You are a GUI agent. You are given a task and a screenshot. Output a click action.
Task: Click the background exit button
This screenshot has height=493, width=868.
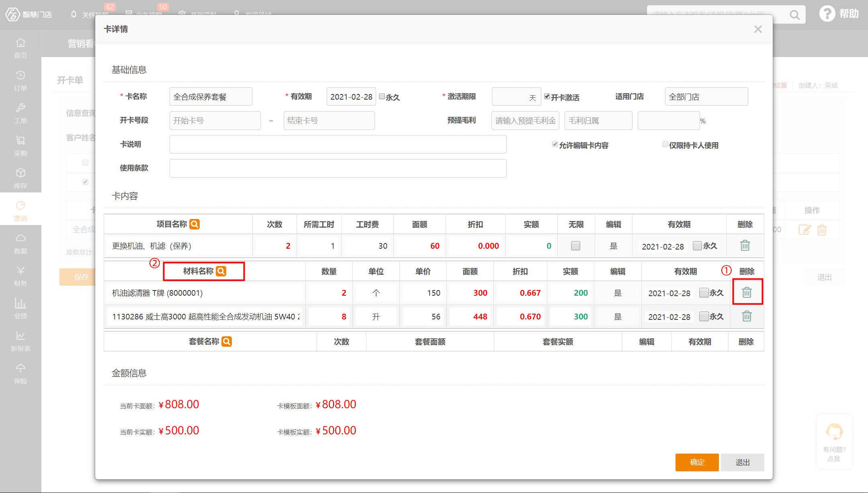[824, 277]
